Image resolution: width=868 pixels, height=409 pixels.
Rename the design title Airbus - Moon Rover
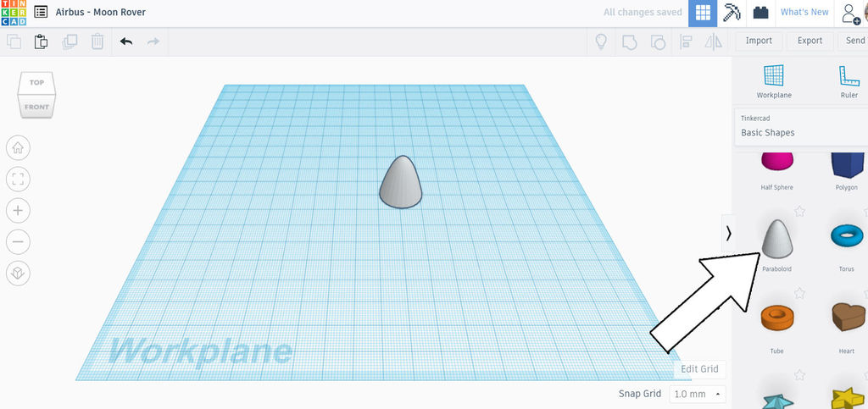pos(101,12)
